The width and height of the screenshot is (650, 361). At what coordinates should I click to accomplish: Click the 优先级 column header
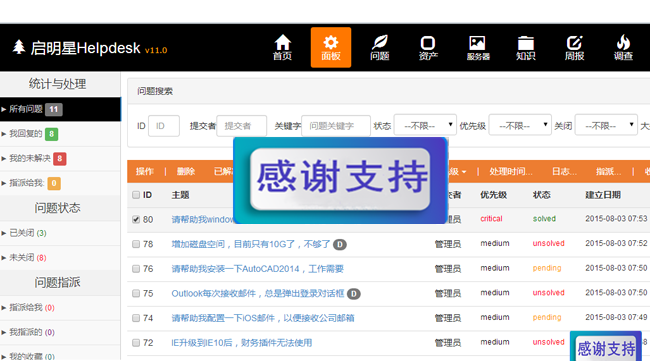[x=493, y=195]
